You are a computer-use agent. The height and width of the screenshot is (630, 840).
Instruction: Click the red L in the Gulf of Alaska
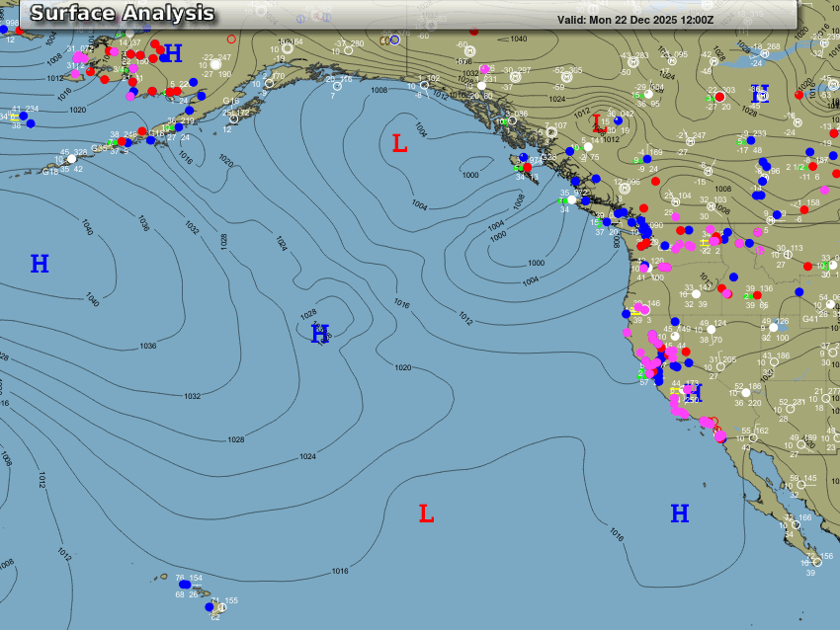point(399,144)
